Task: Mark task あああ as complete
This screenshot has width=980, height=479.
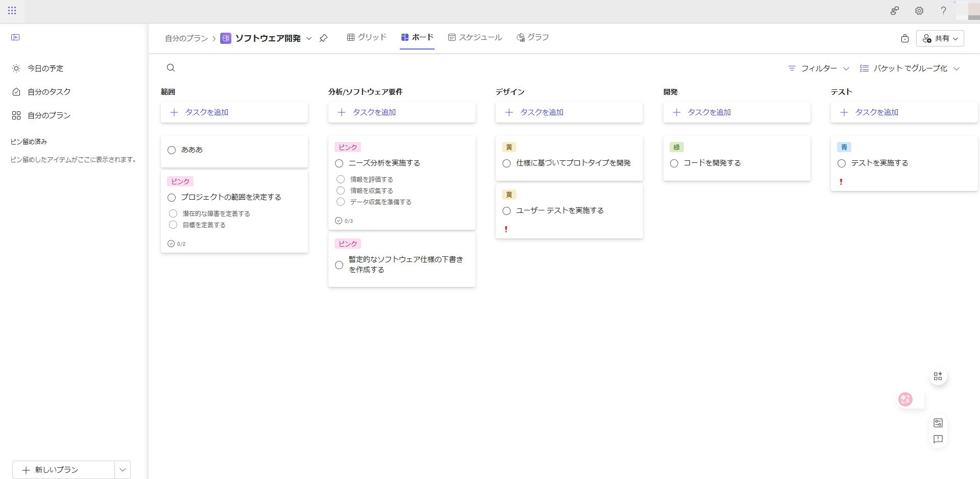Action: click(x=172, y=150)
